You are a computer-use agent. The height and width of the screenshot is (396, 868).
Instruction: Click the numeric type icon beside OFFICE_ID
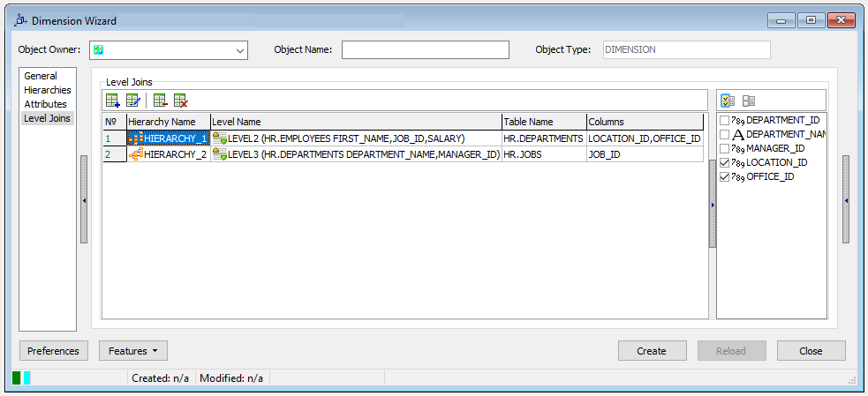tap(738, 177)
